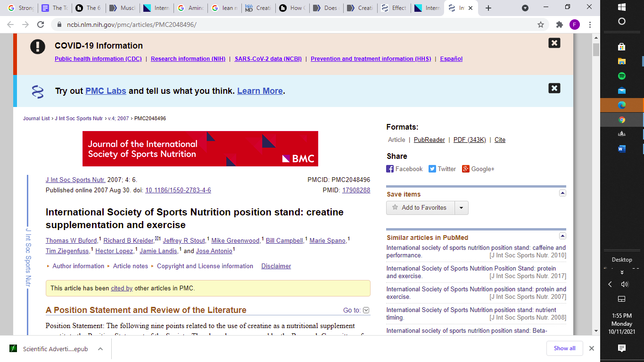Click the 'cited by' link

pyautogui.click(x=122, y=288)
